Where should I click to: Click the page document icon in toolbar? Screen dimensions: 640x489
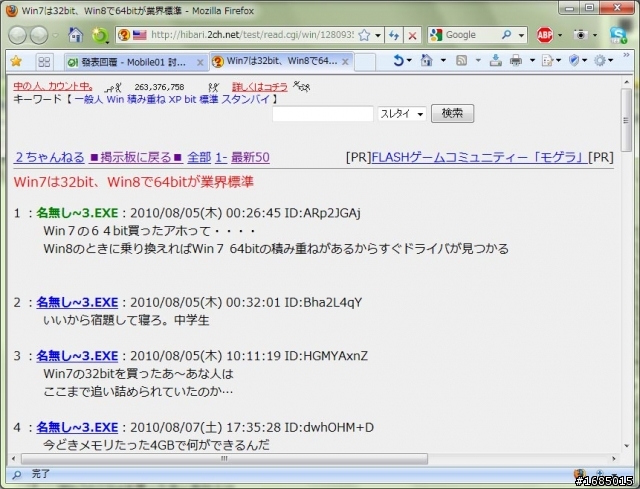[547, 61]
